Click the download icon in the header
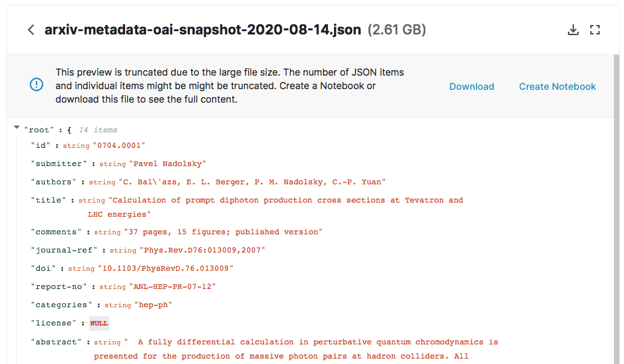624x364 pixels. point(573,30)
